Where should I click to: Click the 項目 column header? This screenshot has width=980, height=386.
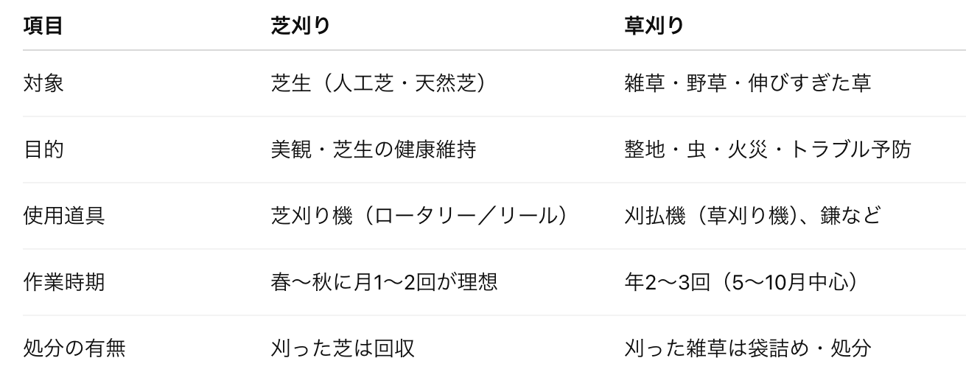pos(43,25)
